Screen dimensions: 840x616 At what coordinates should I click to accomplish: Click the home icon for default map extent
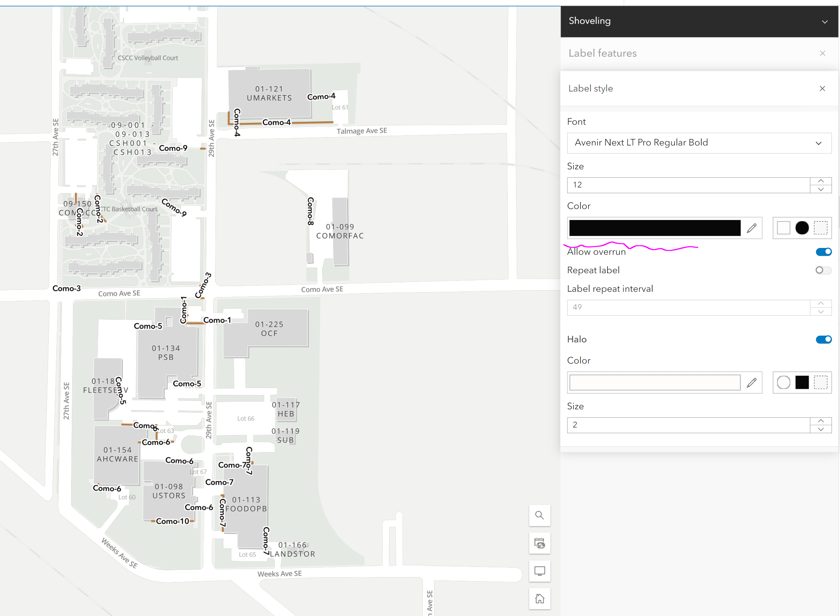click(539, 599)
